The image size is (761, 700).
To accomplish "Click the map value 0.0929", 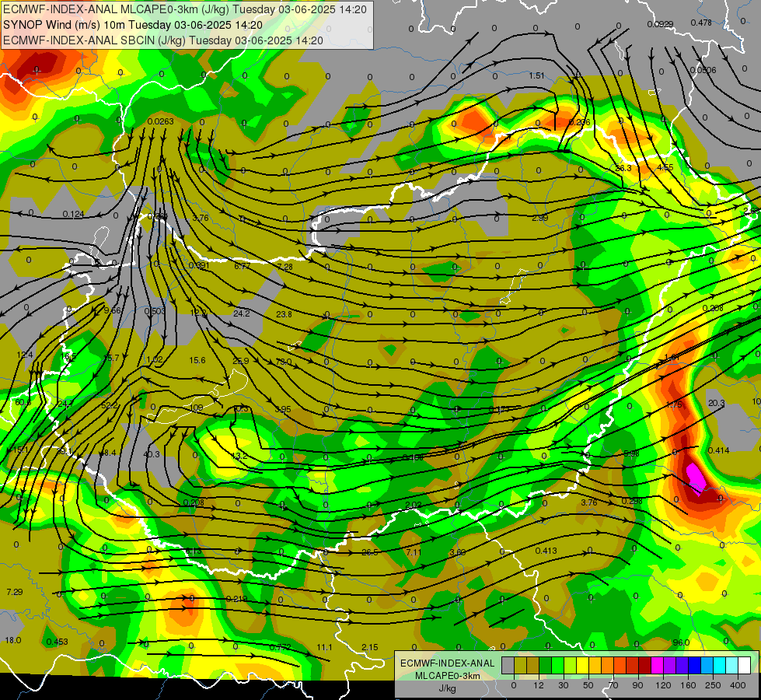I will pos(660,24).
